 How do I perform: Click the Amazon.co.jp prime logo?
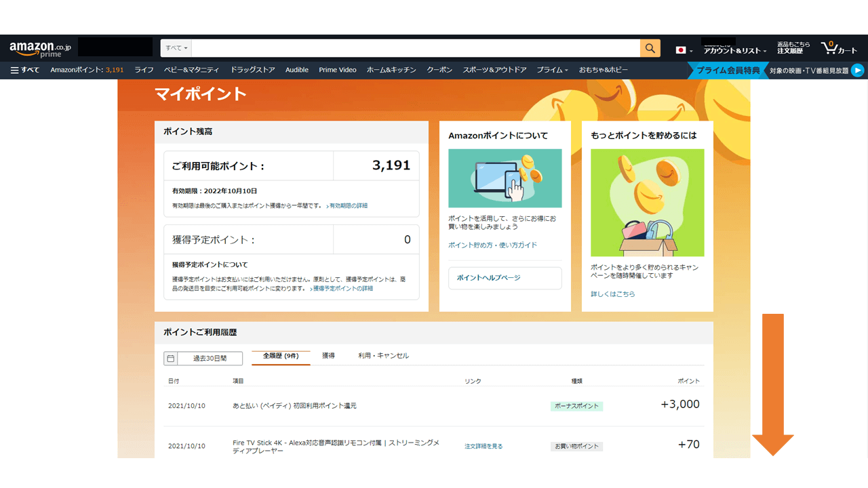point(39,49)
